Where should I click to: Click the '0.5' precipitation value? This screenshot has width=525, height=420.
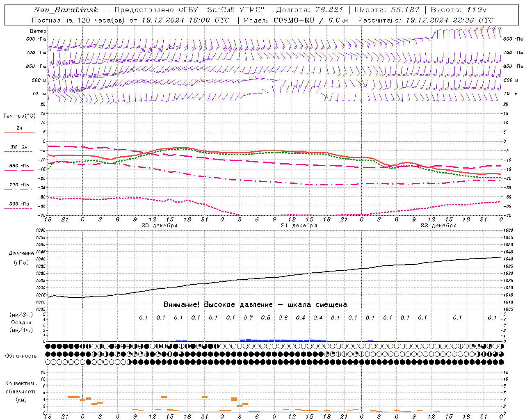click(266, 318)
